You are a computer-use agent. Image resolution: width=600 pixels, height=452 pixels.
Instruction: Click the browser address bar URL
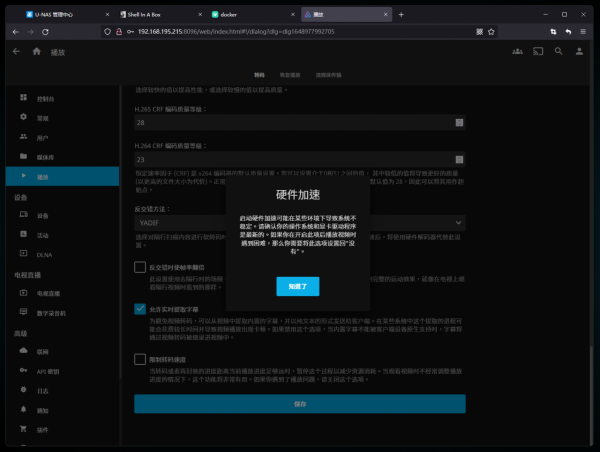236,32
